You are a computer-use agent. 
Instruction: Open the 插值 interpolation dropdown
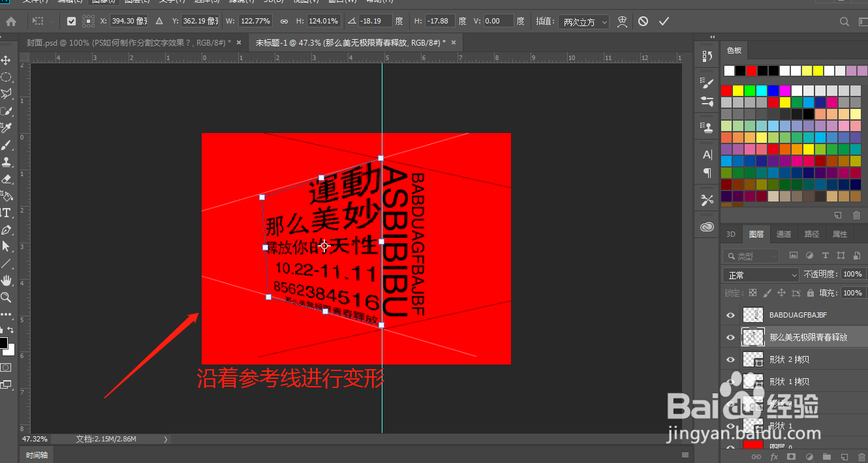[x=583, y=22]
